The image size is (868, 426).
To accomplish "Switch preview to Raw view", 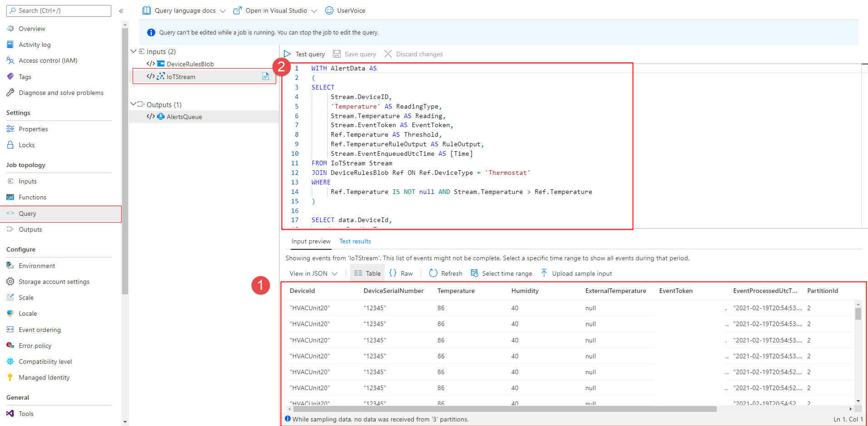I will [401, 273].
